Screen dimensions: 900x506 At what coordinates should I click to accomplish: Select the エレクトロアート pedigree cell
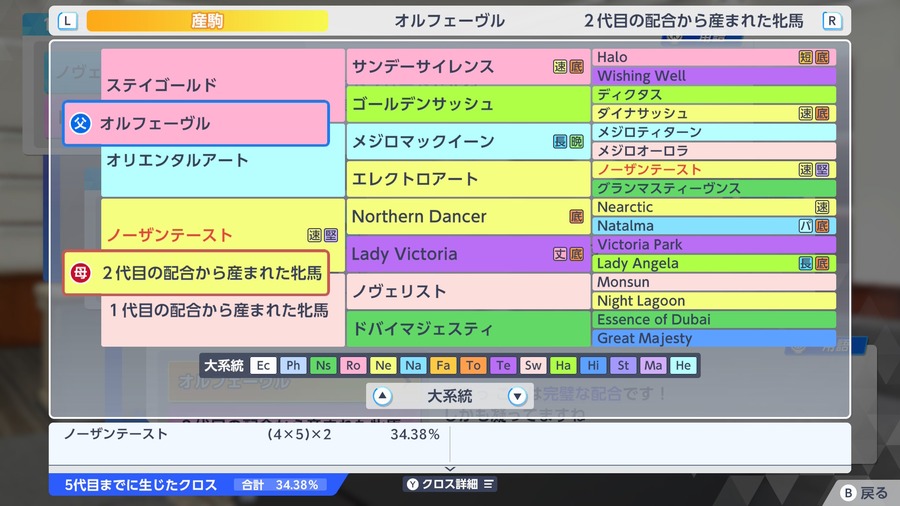468,179
